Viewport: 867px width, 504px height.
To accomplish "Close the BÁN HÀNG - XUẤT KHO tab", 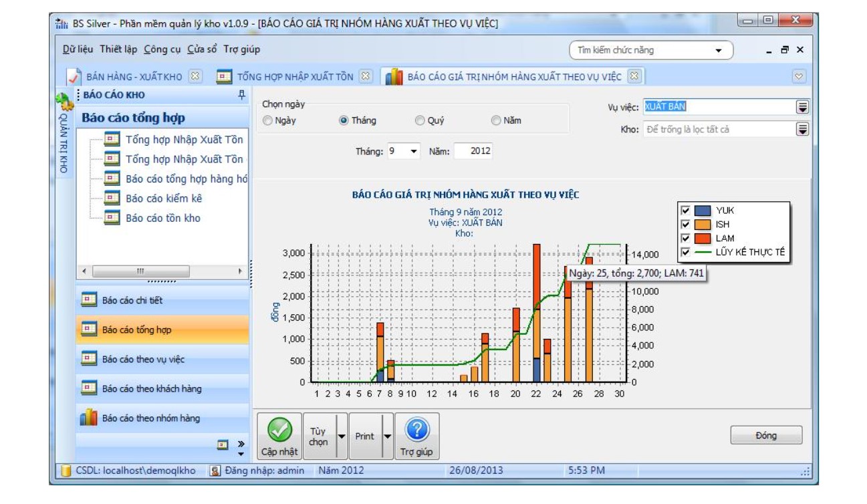I will click(x=195, y=76).
